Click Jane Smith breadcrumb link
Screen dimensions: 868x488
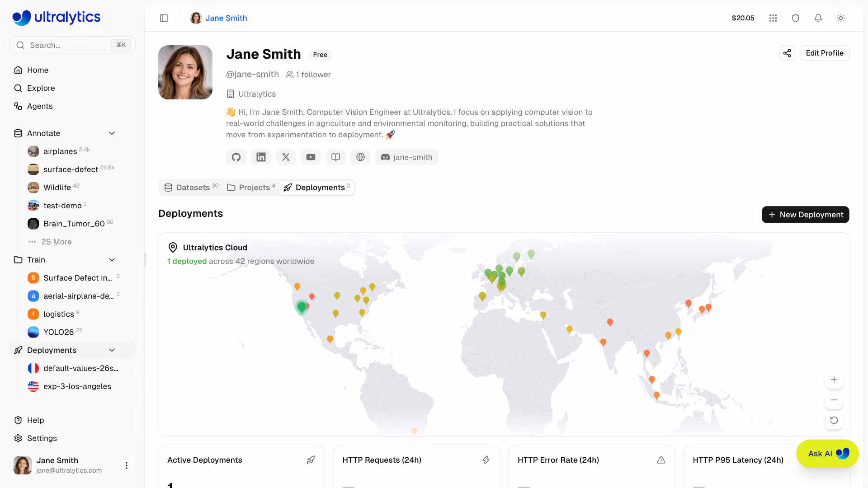[226, 18]
